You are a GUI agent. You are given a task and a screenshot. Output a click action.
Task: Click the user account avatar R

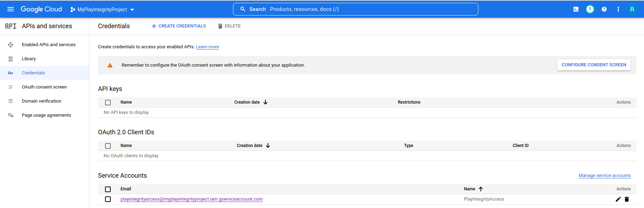[632, 9]
